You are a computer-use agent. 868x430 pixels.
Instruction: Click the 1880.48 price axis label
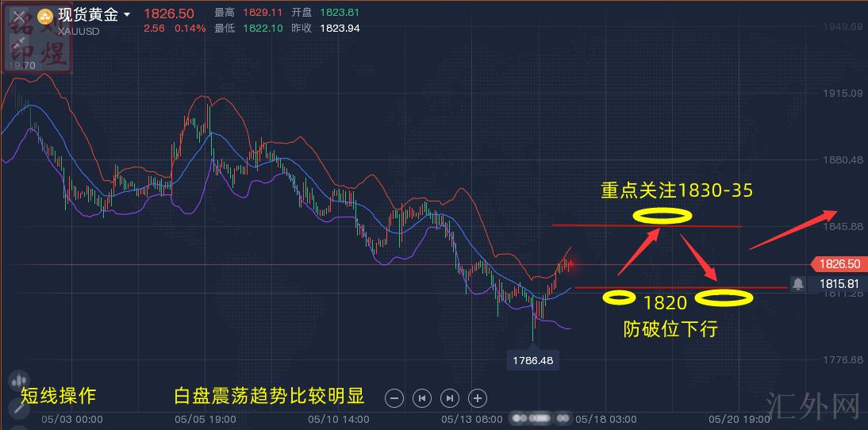point(843,160)
